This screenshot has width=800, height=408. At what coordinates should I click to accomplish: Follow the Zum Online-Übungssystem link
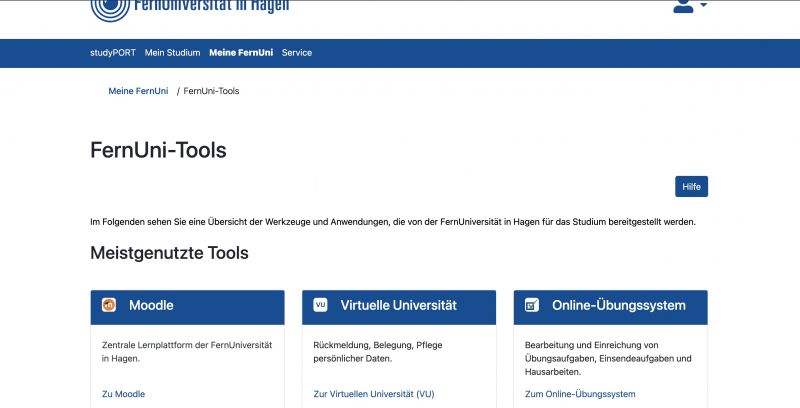pyautogui.click(x=580, y=394)
